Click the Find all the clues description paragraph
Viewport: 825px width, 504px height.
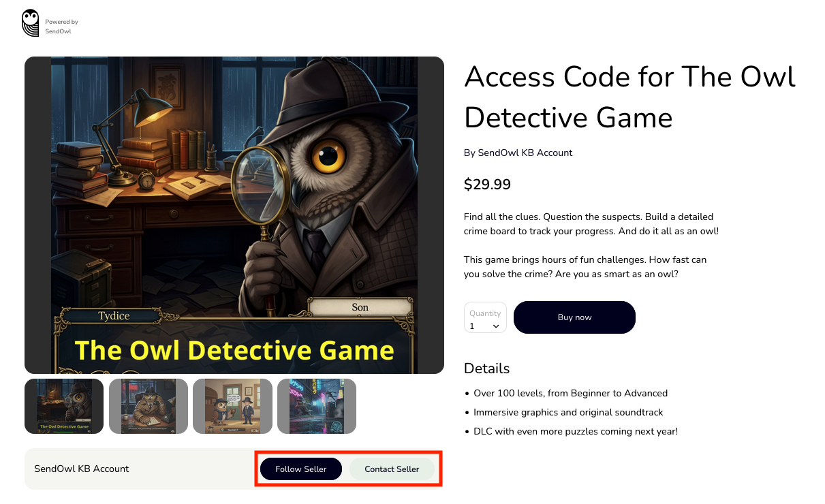pyautogui.click(x=591, y=224)
